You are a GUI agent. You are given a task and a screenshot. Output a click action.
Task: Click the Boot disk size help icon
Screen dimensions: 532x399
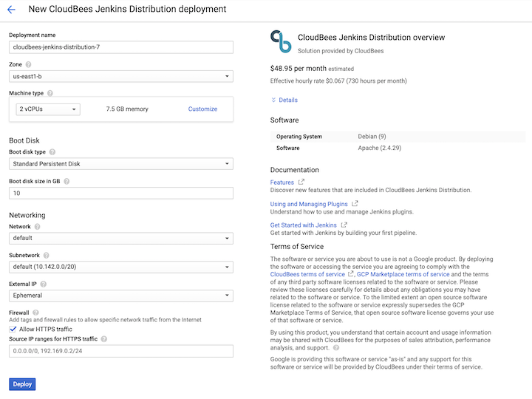point(66,181)
